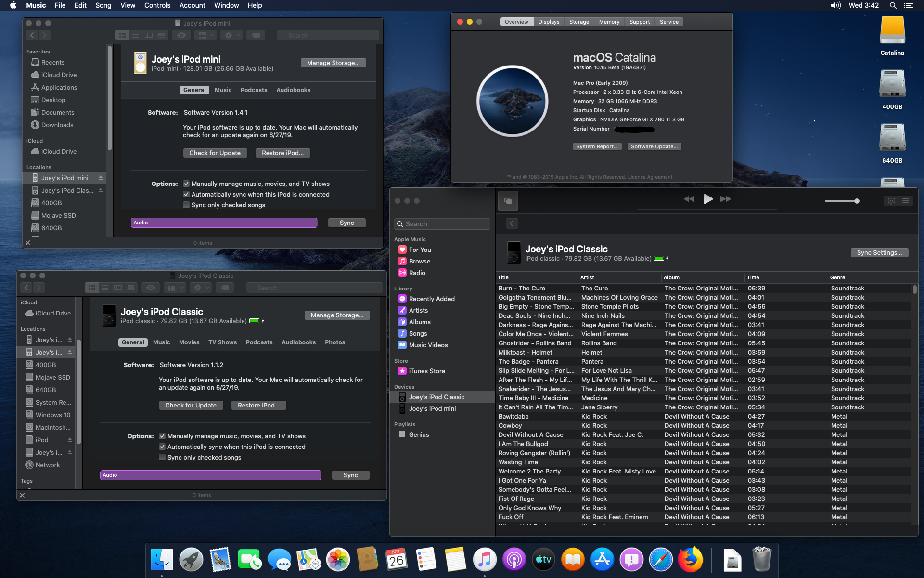Open Apple TV app in Dock
This screenshot has width=924, height=578.
point(543,560)
